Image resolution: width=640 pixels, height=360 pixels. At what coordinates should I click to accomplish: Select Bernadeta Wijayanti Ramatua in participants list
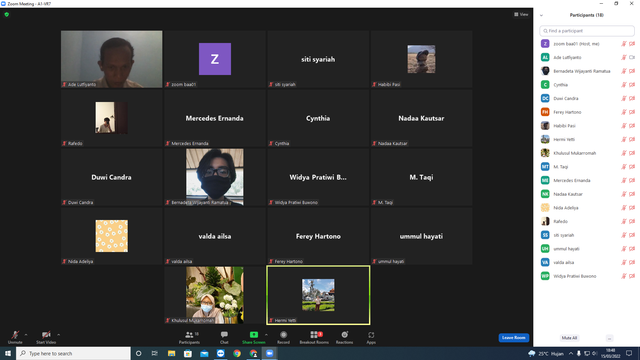pyautogui.click(x=587, y=71)
